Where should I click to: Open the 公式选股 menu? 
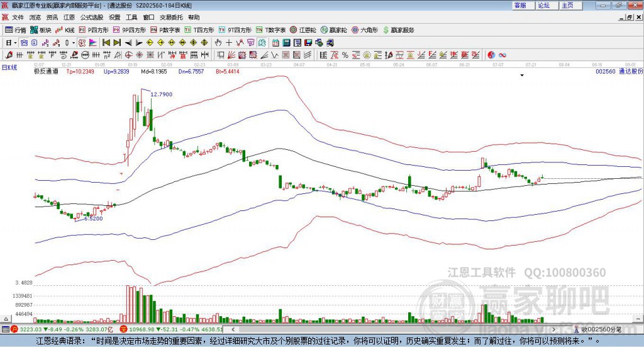[x=92, y=17]
